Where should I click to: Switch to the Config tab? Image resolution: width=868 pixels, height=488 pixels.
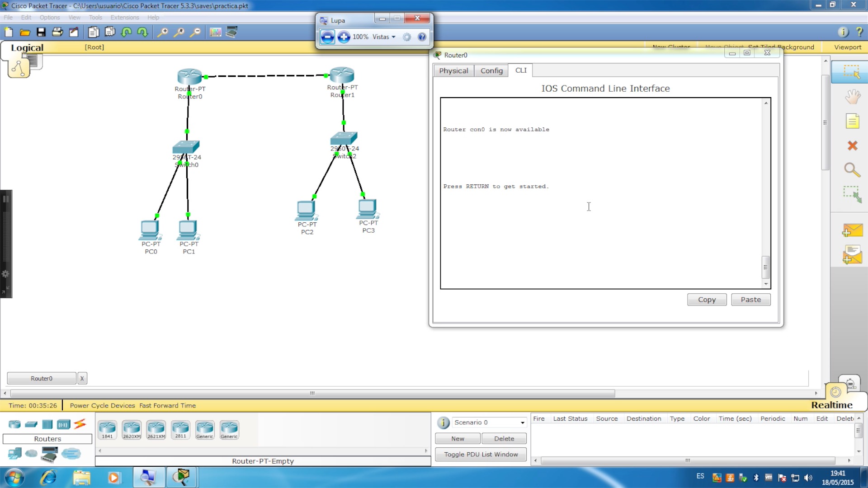[x=491, y=70]
